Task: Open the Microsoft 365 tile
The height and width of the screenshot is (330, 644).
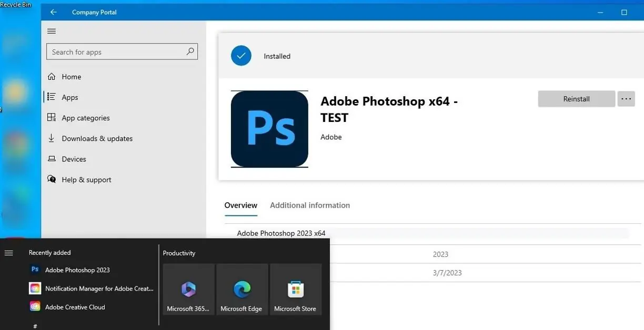Action: [x=189, y=289]
